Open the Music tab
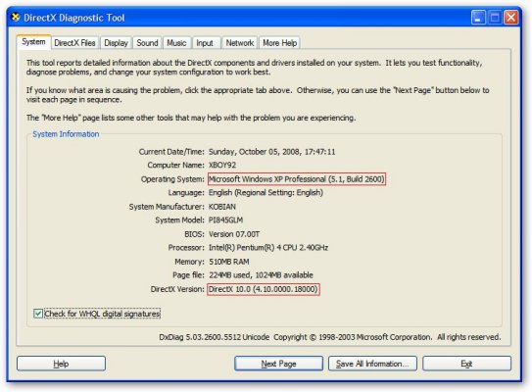 (x=176, y=43)
